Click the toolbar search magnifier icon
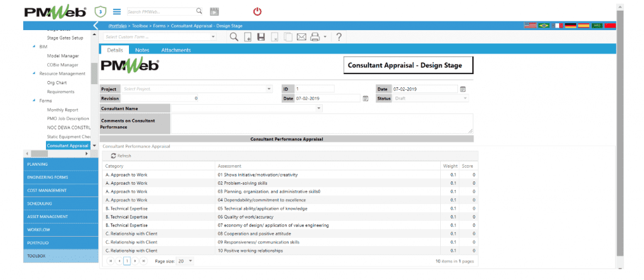The image size is (644, 280). 234,37
